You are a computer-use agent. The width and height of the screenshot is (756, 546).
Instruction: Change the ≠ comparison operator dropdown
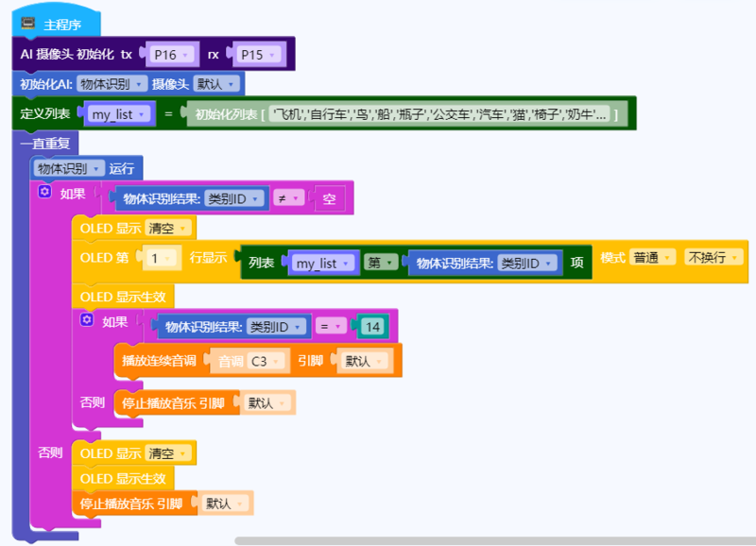(x=286, y=198)
